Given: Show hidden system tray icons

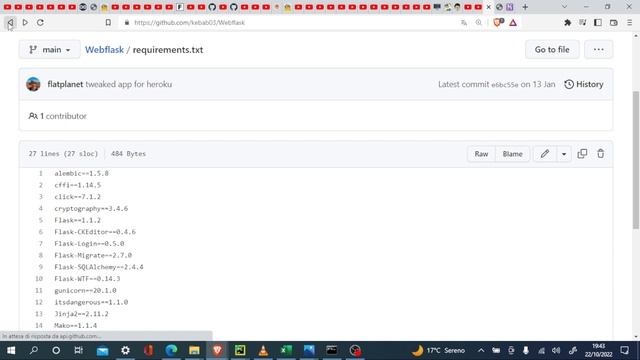Looking at the screenshot, I should coord(481,351).
